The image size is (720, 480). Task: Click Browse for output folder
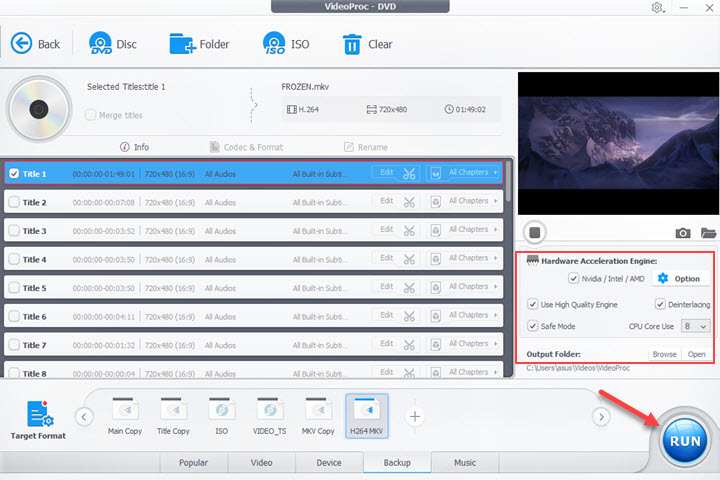click(664, 354)
